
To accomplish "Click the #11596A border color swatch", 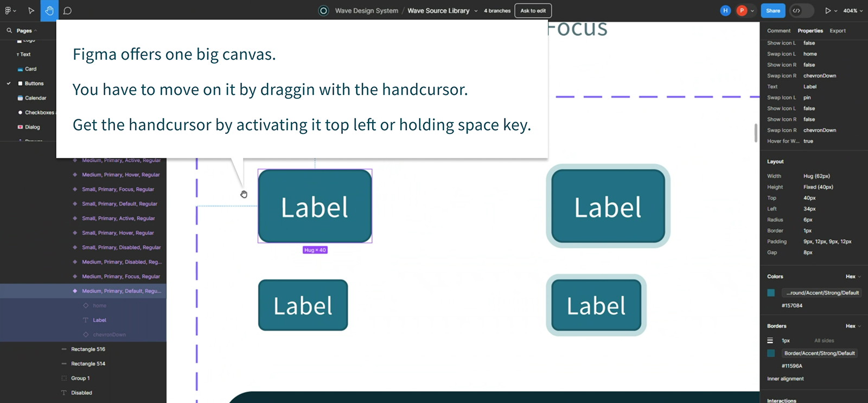I will [x=771, y=353].
